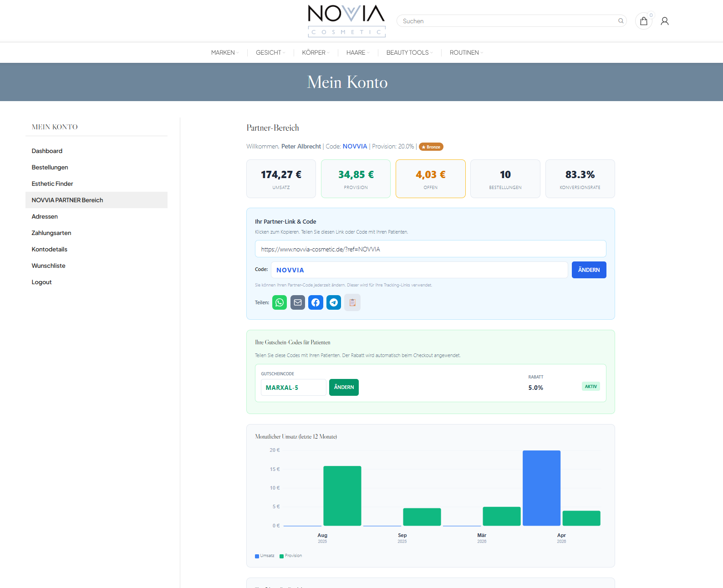Expand the HAARE menu
This screenshot has width=723, height=588.
point(358,53)
